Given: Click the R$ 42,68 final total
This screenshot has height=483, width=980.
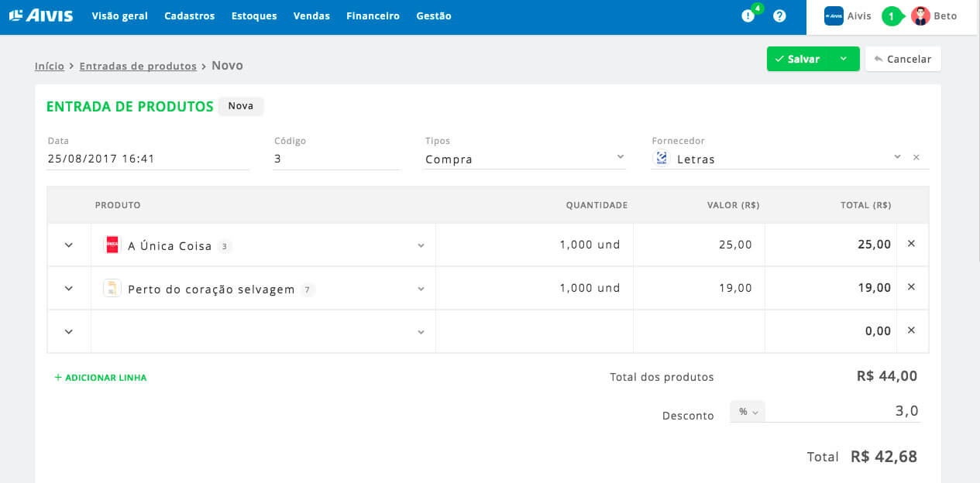Looking at the screenshot, I should (884, 457).
